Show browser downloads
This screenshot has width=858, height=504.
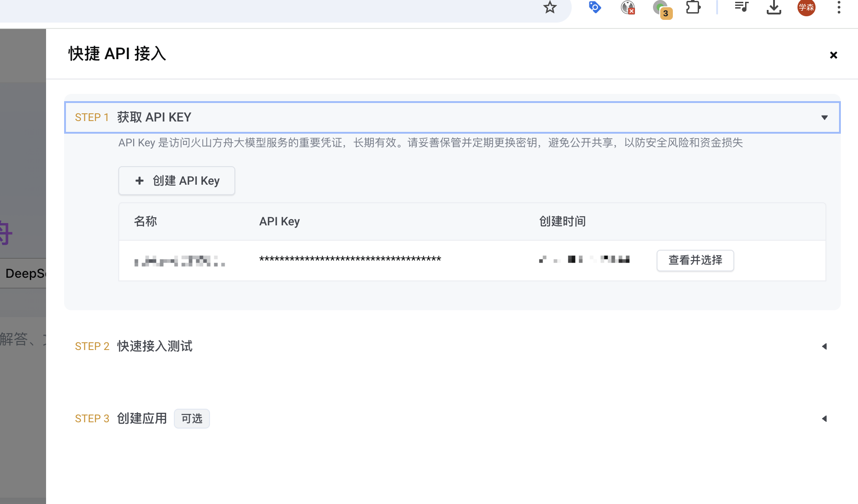(x=774, y=7)
